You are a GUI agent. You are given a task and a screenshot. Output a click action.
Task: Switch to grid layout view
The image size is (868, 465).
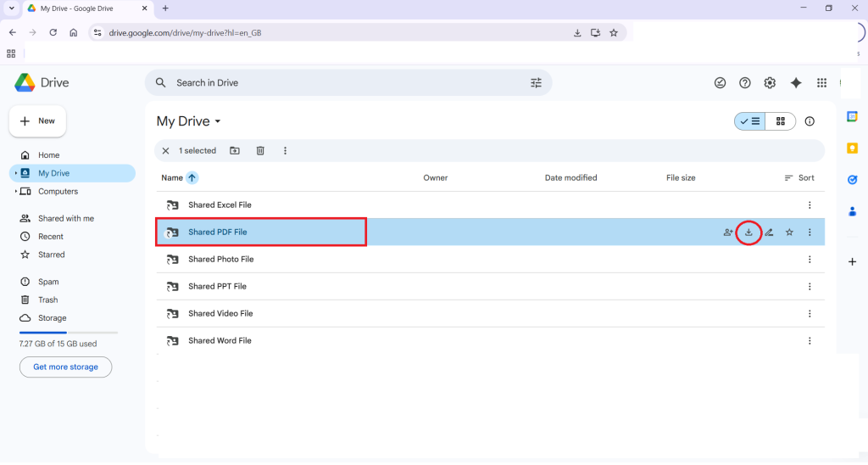click(781, 121)
